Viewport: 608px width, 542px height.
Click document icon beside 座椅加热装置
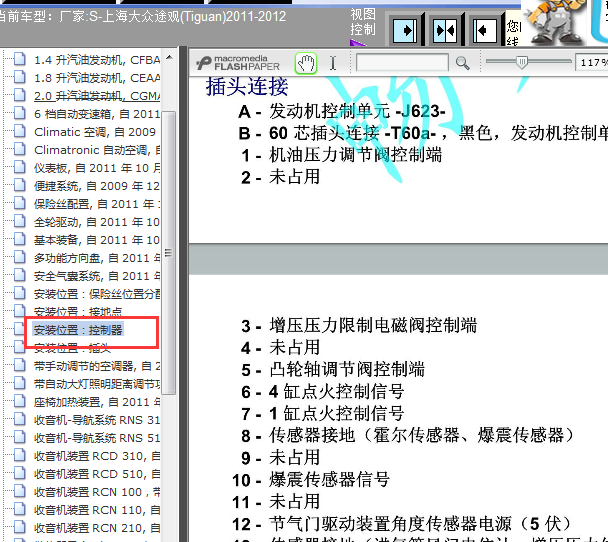(x=20, y=401)
